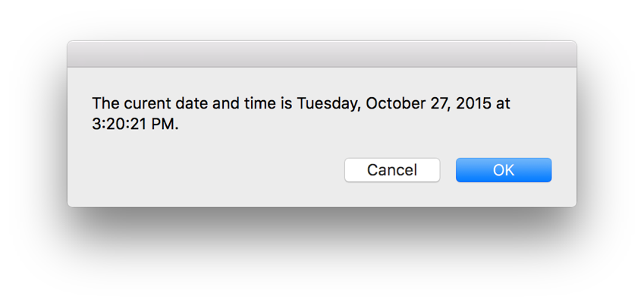
Task: Click the word "Tuesday" in the message
Action: click(x=328, y=103)
